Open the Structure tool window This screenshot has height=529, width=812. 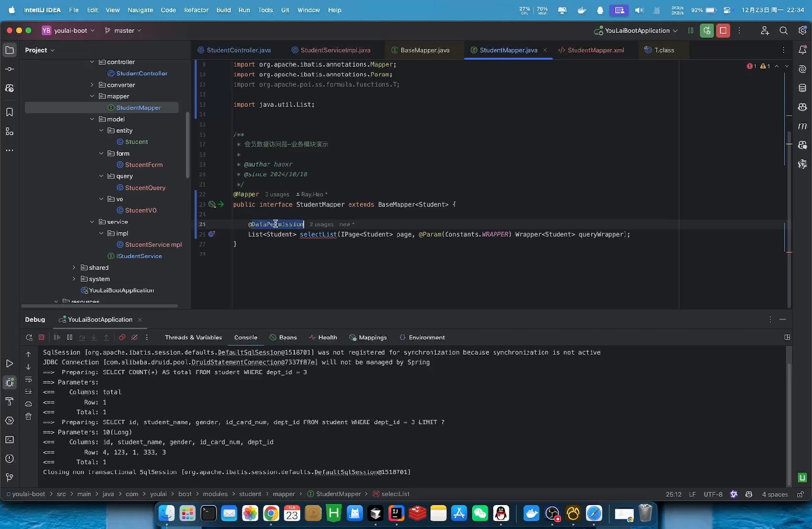(x=9, y=131)
